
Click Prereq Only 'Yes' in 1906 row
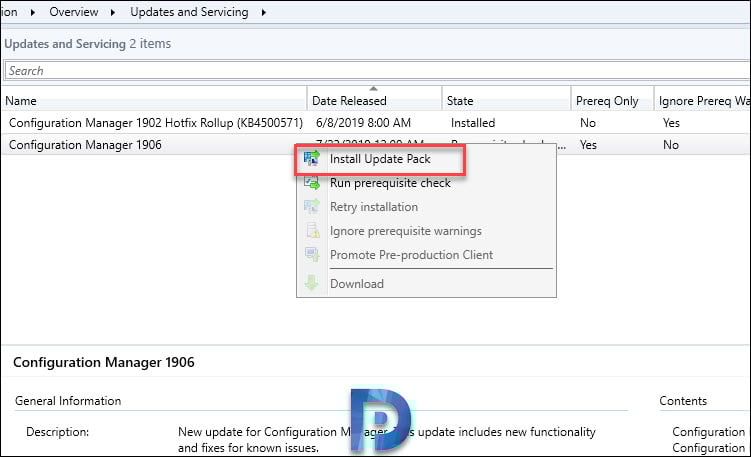point(588,145)
